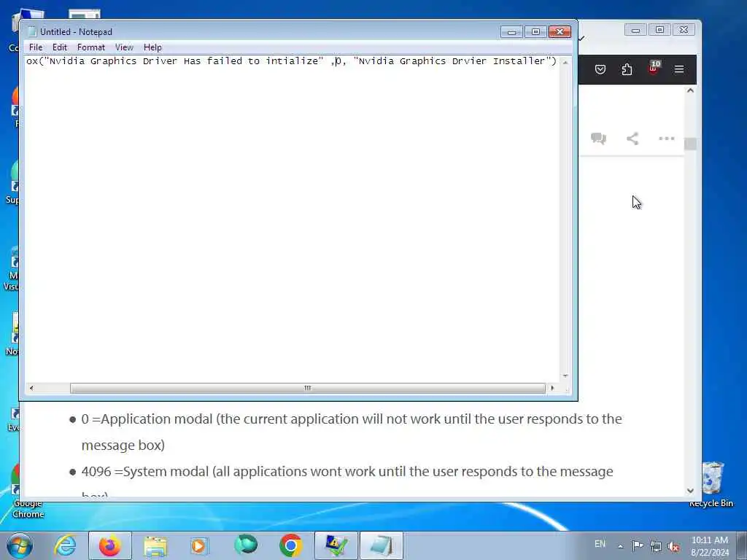Click the green globe taskbar icon
The image size is (747, 560).
coord(246,545)
